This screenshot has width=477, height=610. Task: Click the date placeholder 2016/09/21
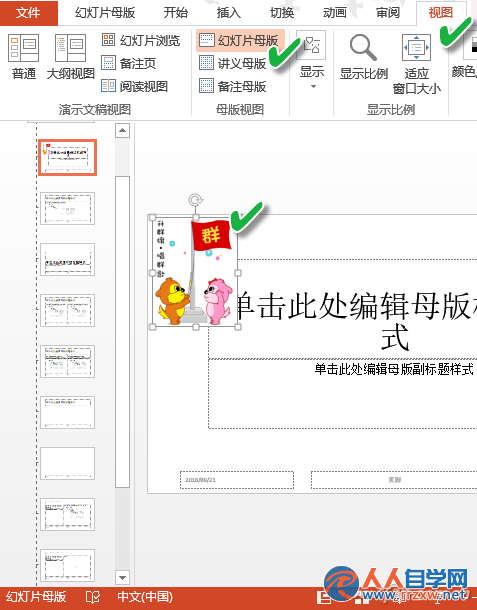tap(237, 480)
